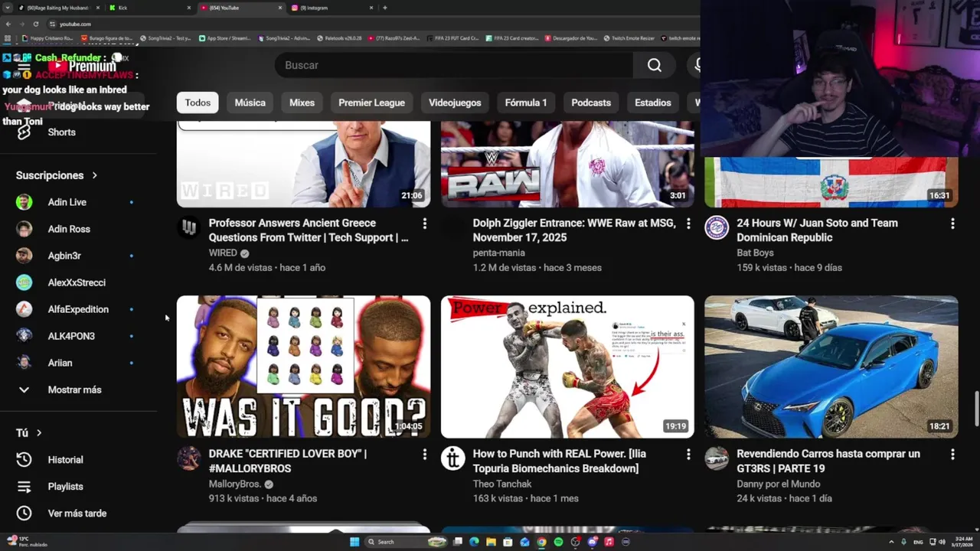
Task: Switch to the Instagram browser tab
Action: [x=332, y=8]
